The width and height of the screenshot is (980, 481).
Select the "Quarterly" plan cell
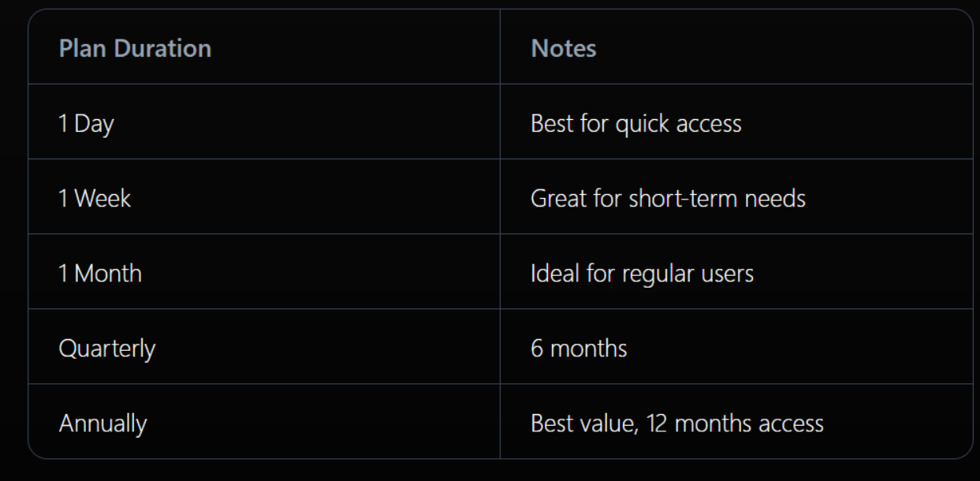(107, 349)
